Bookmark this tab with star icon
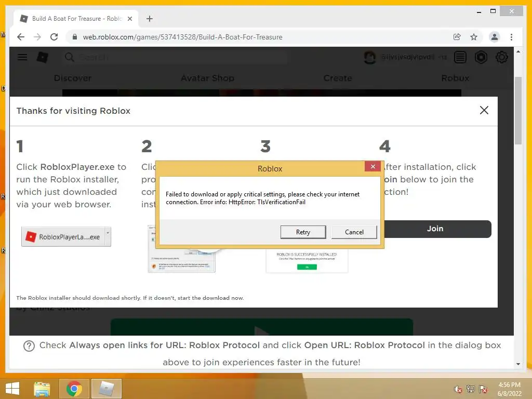Viewport: 532px width, 399px height. tap(474, 37)
